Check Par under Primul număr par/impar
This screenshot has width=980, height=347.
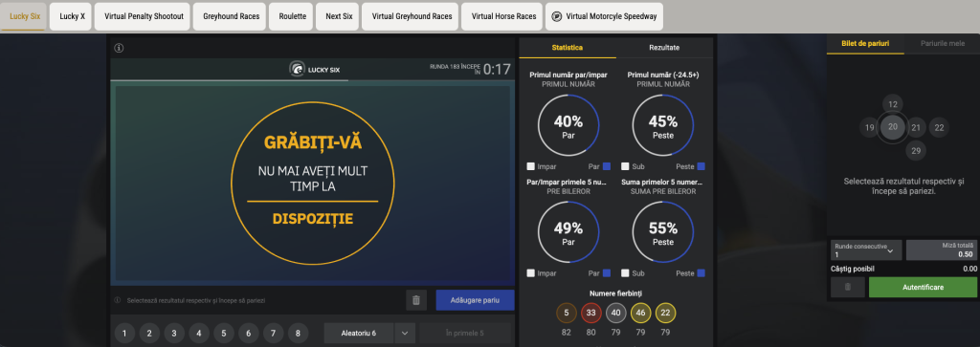point(606,166)
